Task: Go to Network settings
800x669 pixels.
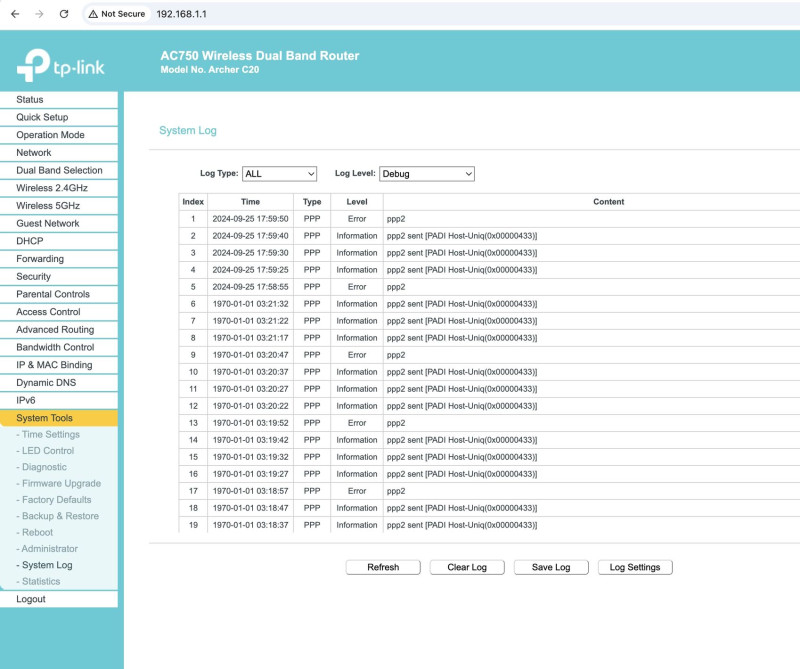Action: click(59, 153)
